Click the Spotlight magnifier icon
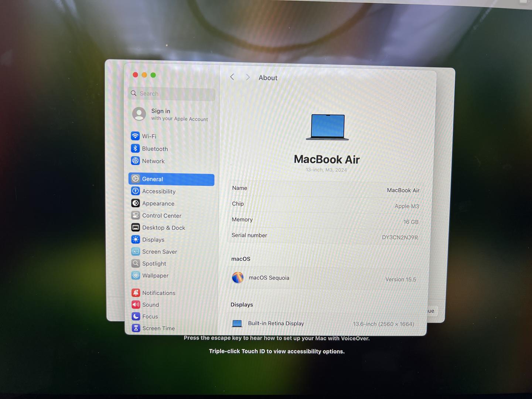The height and width of the screenshot is (399, 532). point(136,263)
